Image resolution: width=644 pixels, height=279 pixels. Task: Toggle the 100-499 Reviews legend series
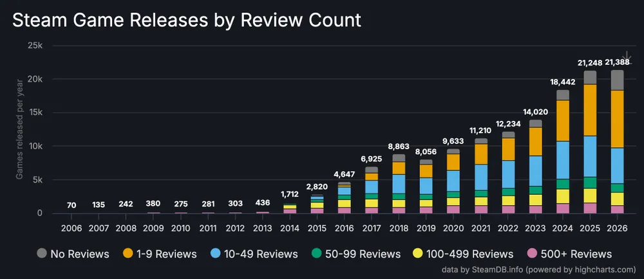point(464,253)
